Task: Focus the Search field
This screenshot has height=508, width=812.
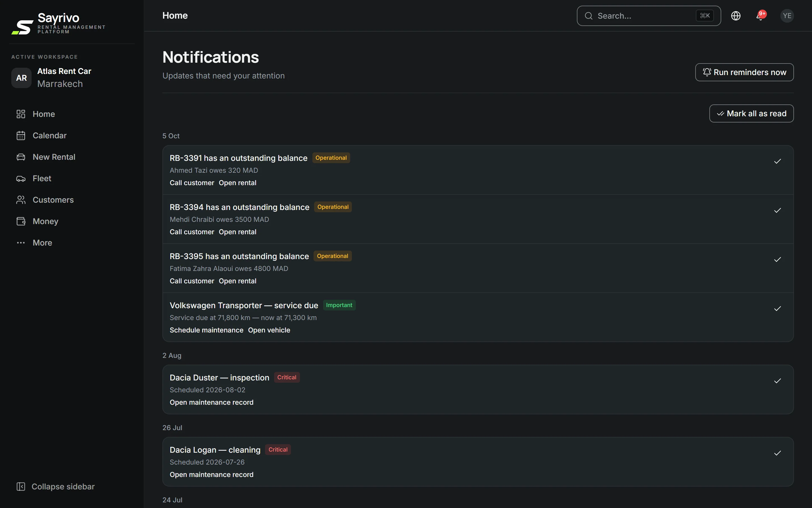Action: click(648, 16)
